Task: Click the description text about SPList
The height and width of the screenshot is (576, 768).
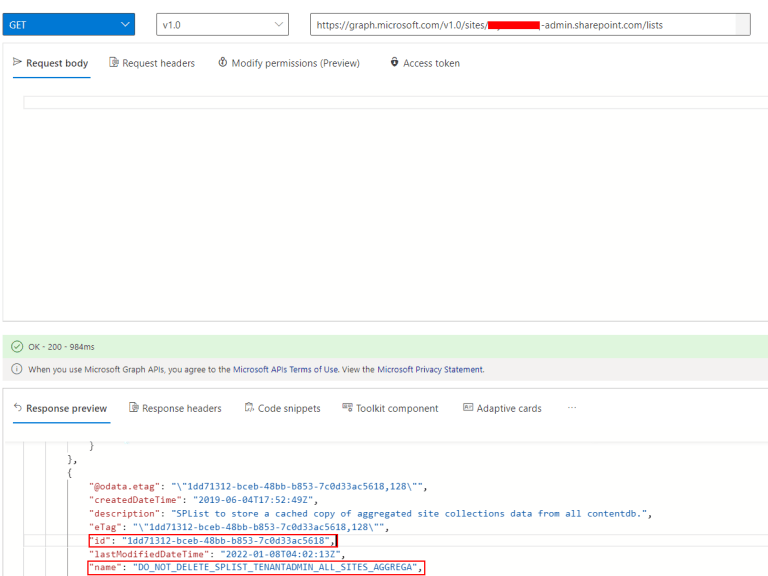Action: coord(409,513)
